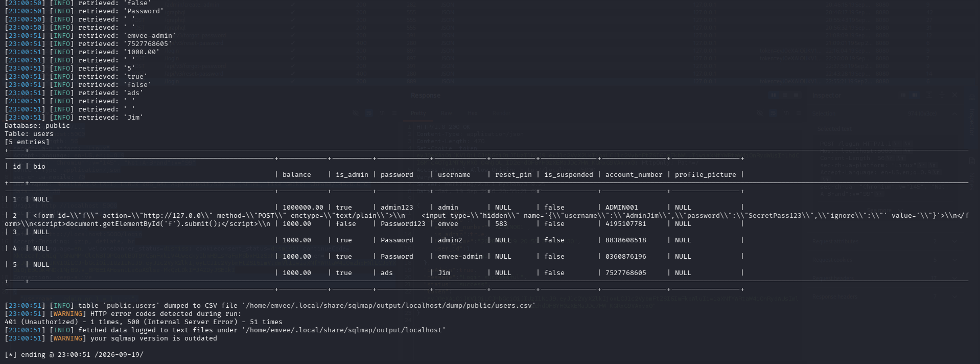Select 7527768605 in the account_number column
Screen dimensions: 980x364
(x=626, y=273)
